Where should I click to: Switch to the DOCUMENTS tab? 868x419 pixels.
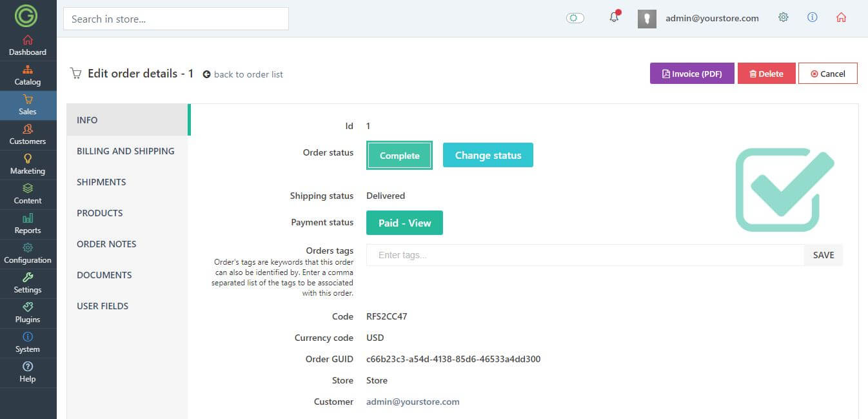[x=128, y=275]
